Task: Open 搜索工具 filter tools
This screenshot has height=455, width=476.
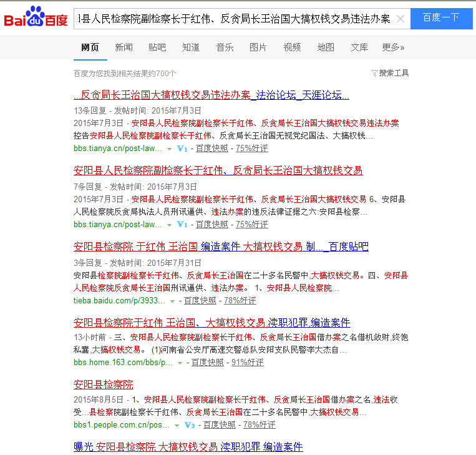Action: [x=390, y=73]
